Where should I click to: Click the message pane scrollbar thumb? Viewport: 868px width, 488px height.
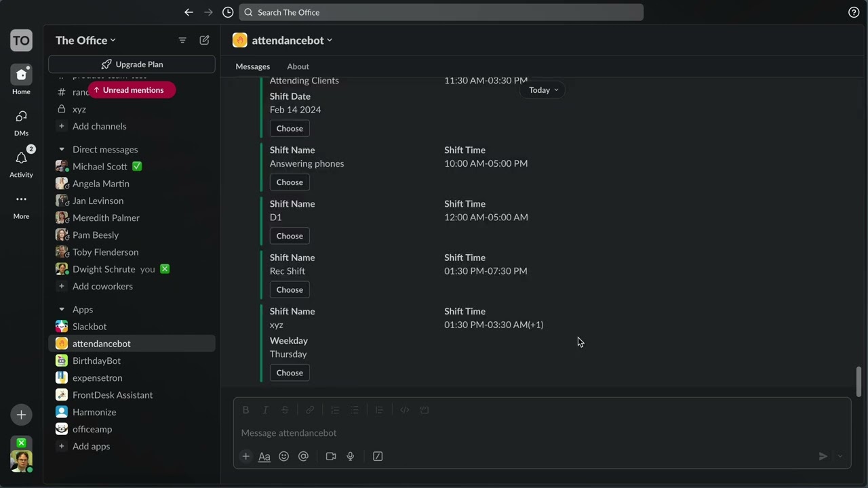pyautogui.click(x=859, y=382)
